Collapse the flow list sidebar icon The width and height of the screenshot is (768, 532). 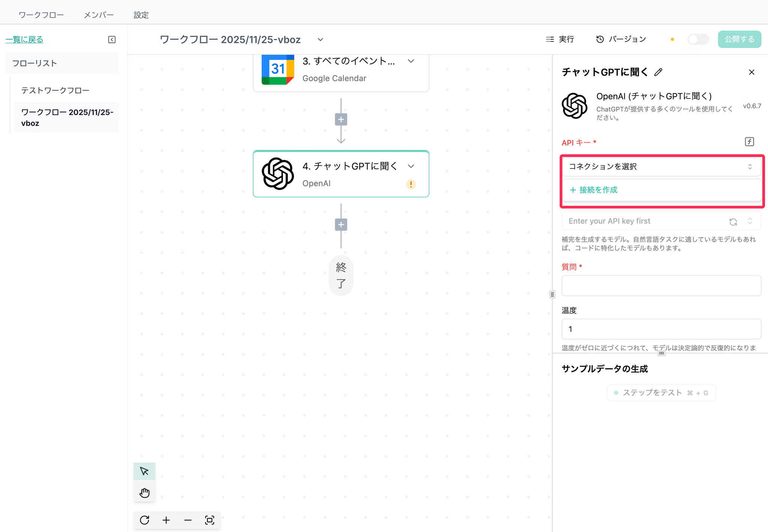point(112,40)
